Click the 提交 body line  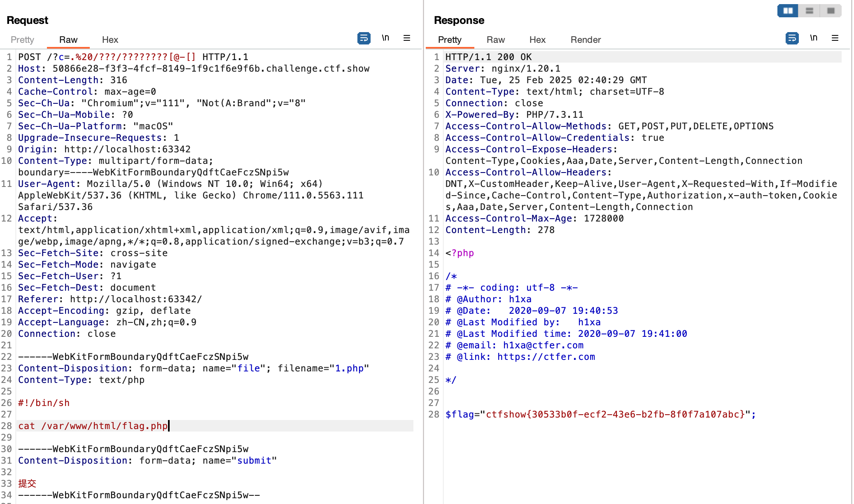pyautogui.click(x=27, y=483)
